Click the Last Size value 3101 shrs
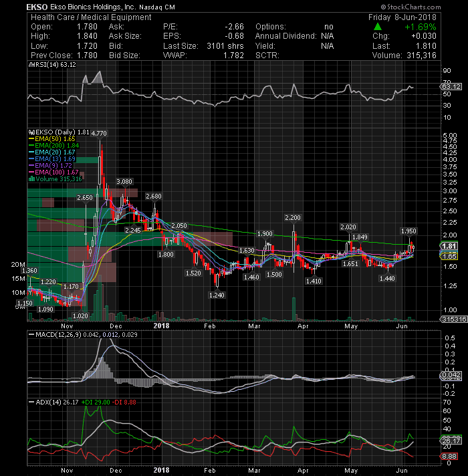468x476 pixels. [x=225, y=46]
